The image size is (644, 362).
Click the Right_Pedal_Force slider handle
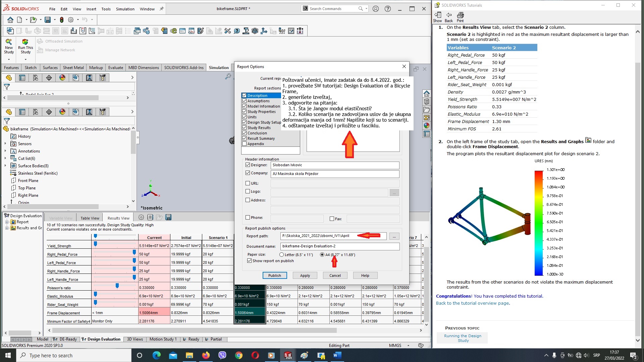point(134,252)
